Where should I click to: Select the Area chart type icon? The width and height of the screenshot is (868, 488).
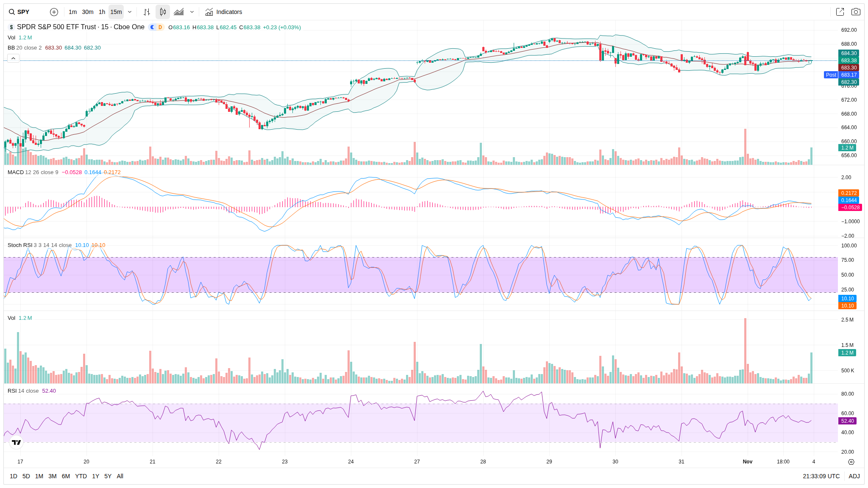coord(179,12)
